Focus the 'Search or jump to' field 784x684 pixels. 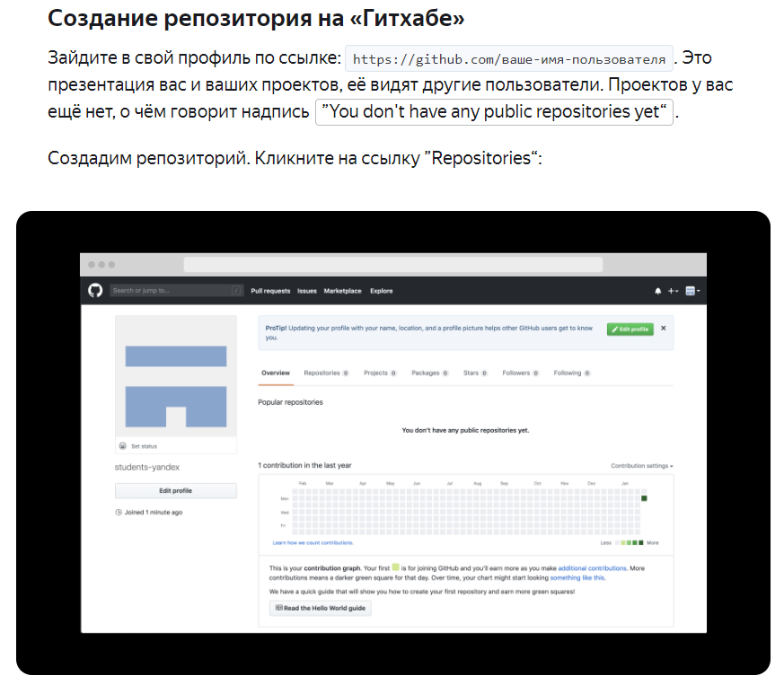[x=177, y=290]
